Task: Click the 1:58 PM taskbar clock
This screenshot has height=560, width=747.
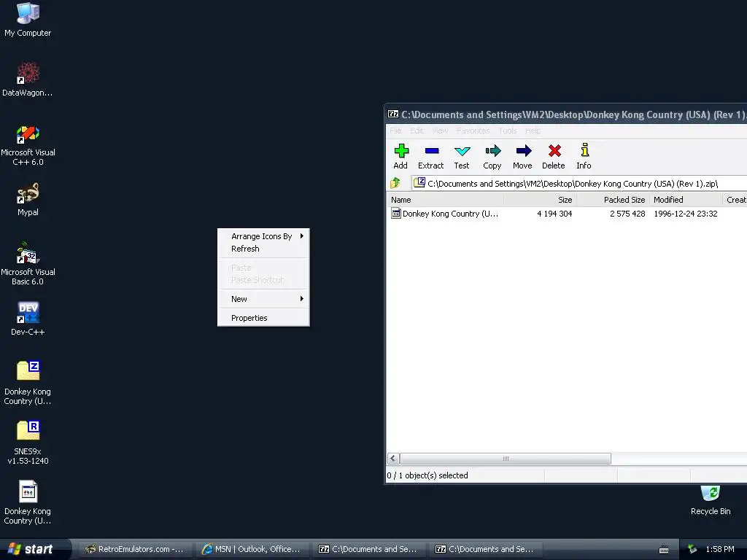Action: click(x=720, y=549)
